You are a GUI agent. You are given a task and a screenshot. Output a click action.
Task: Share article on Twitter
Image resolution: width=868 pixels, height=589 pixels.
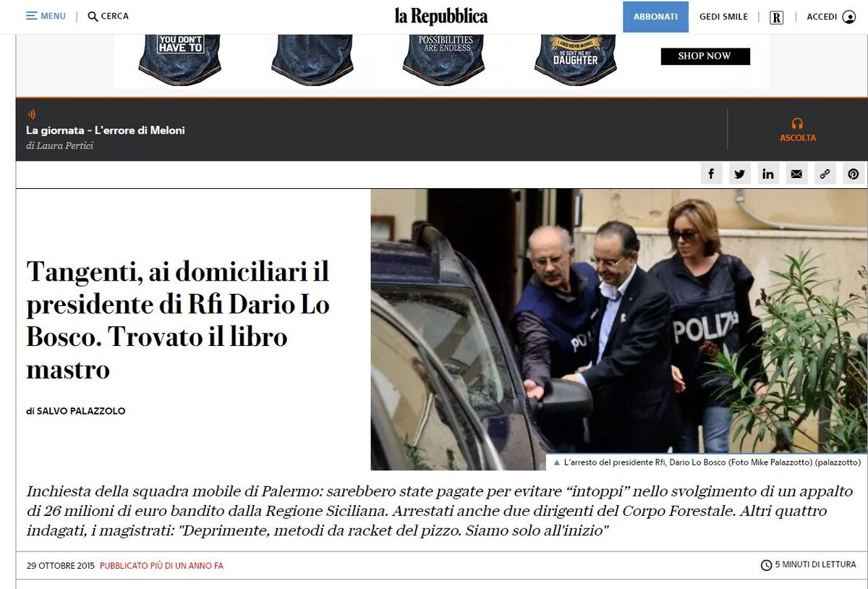point(739,174)
